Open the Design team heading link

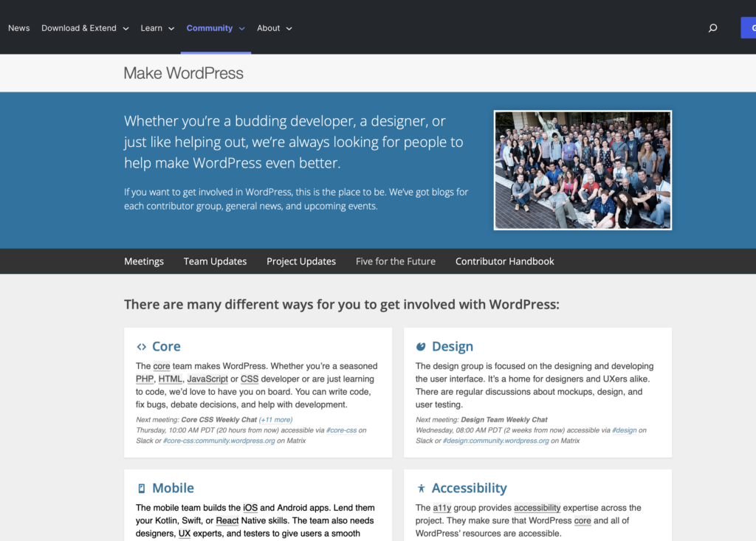pyautogui.click(x=453, y=346)
